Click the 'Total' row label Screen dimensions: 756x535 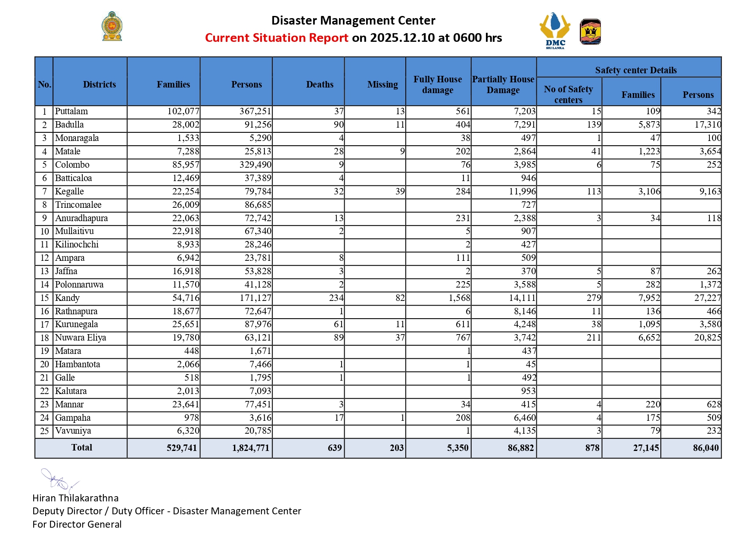(81, 447)
